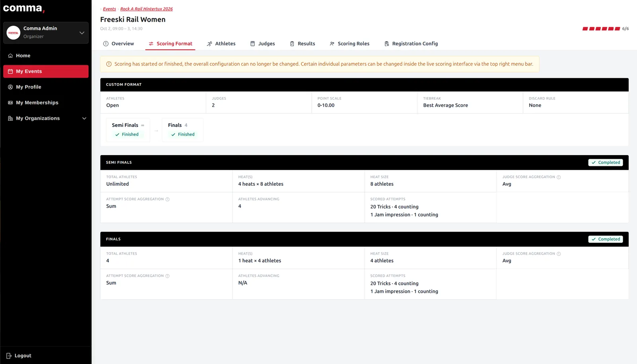Switch to the Results tab
The image size is (637, 364).
(x=302, y=44)
